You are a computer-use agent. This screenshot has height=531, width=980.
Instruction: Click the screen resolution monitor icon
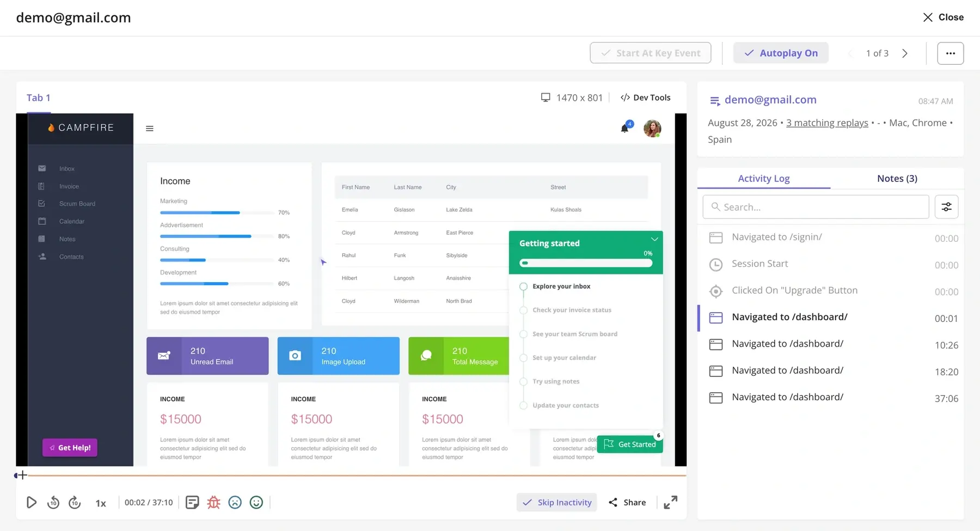546,97
